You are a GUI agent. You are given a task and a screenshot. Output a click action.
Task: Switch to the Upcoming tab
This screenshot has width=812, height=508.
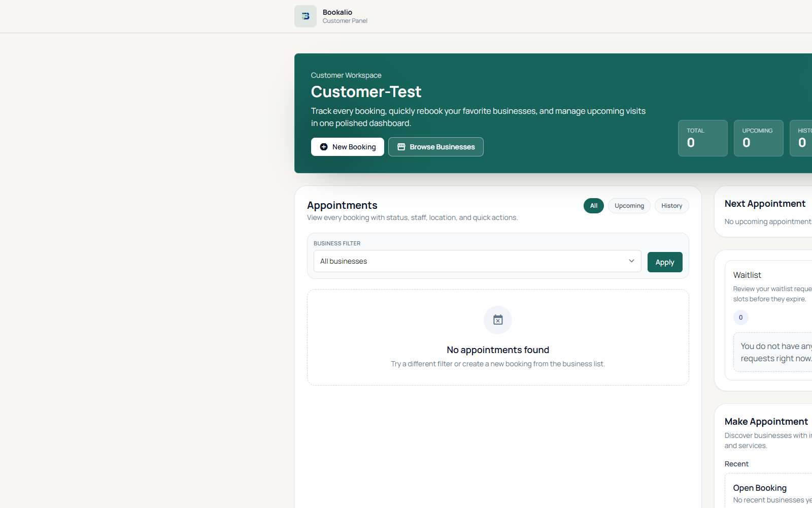coord(629,206)
